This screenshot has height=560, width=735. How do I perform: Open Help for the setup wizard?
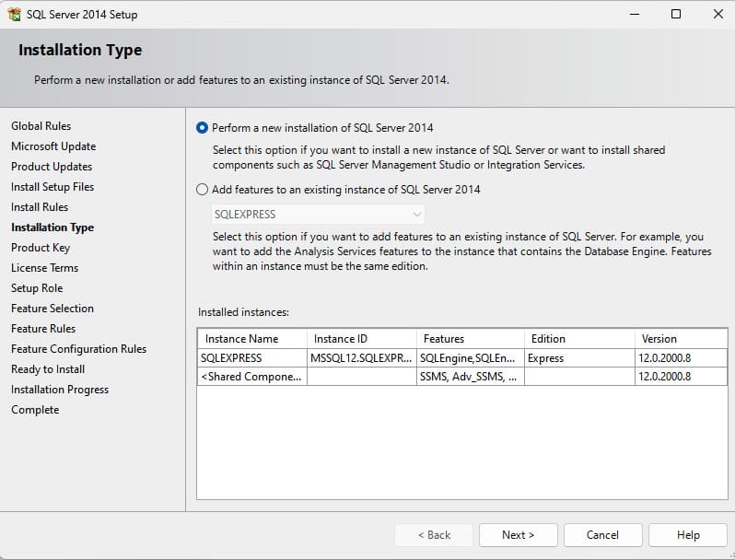coord(687,534)
